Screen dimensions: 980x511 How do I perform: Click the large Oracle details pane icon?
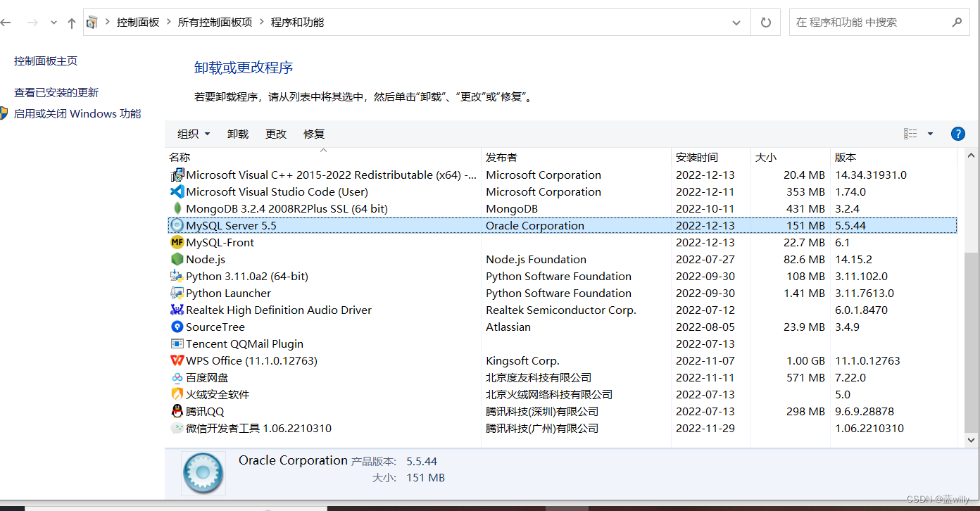(203, 473)
